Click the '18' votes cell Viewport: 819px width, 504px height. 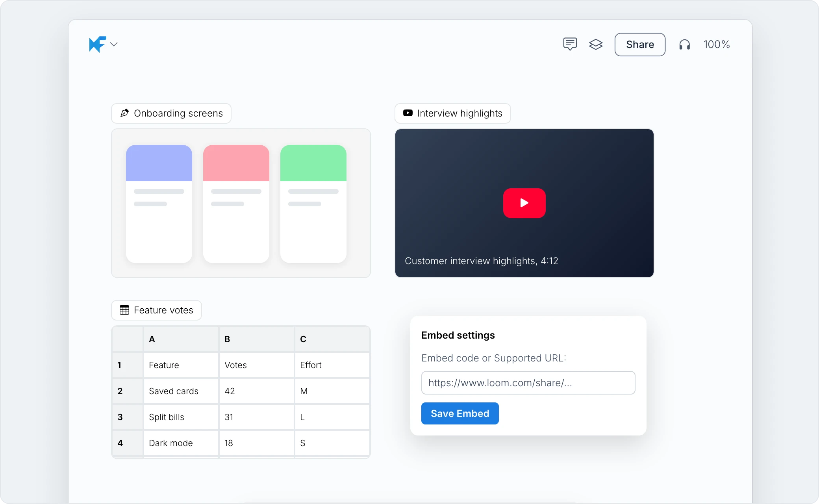pyautogui.click(x=257, y=443)
